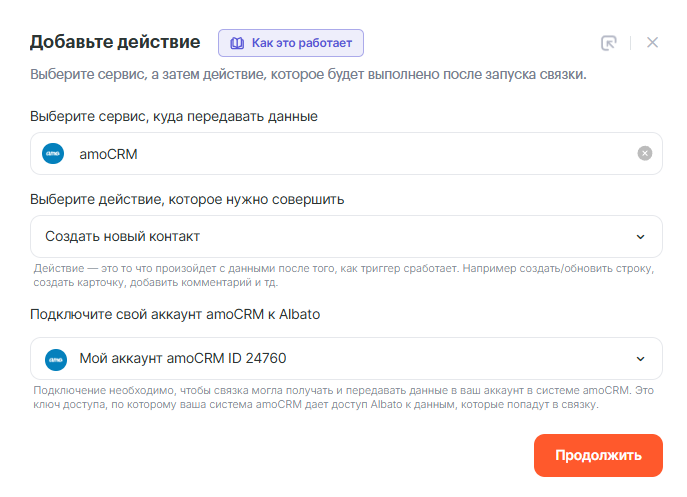Viewport: 687px width, 497px height.
Task: Expand the account list via its chevron
Action: (641, 358)
